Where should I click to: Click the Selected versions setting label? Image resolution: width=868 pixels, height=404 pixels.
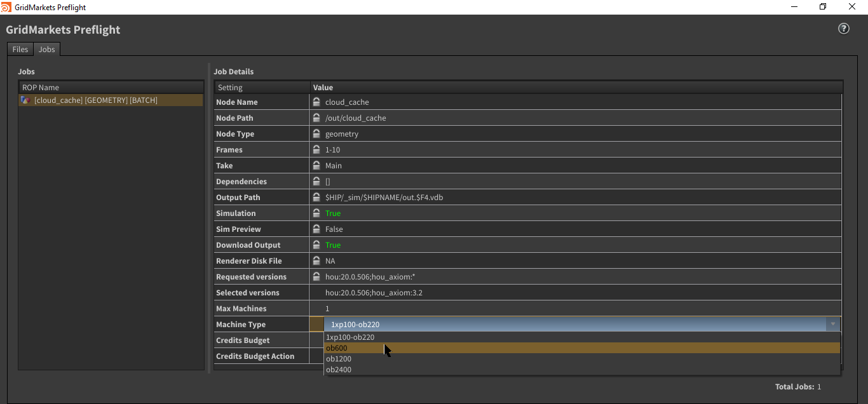247,292
